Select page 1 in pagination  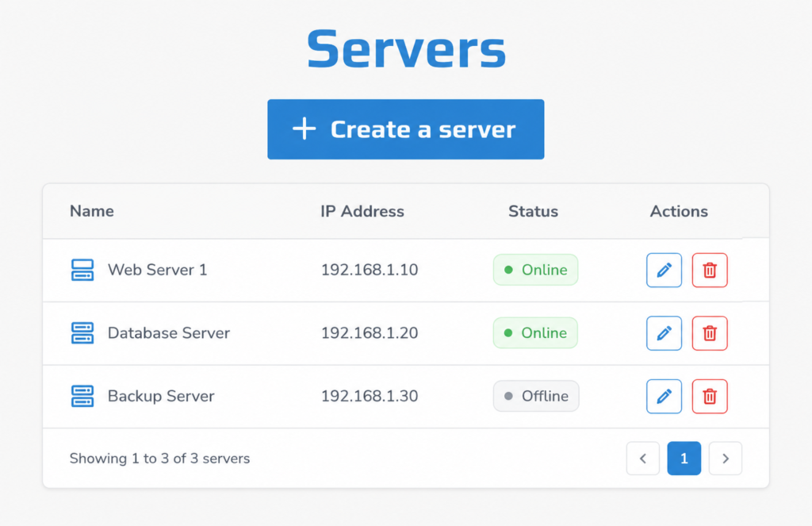(x=684, y=458)
